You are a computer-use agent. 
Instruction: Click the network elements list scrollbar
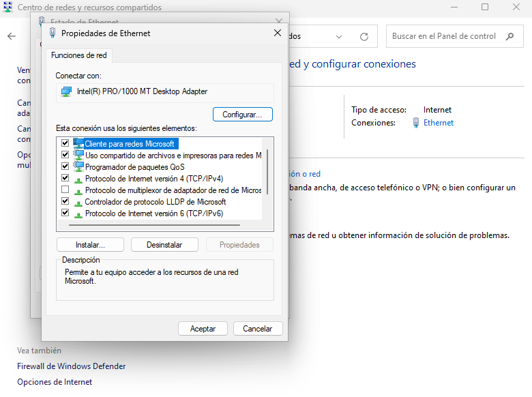(267, 171)
